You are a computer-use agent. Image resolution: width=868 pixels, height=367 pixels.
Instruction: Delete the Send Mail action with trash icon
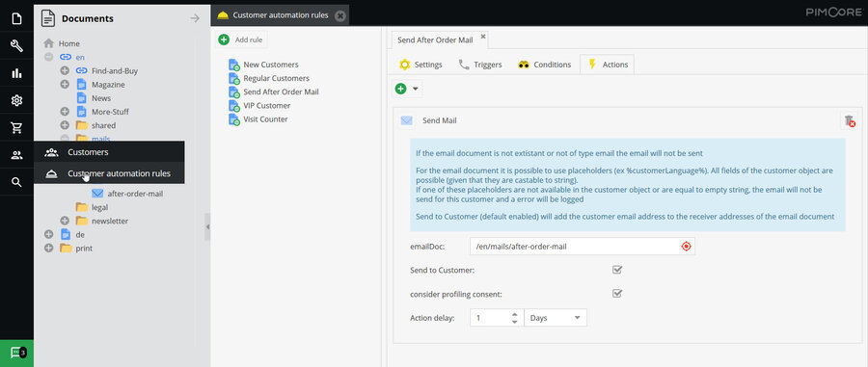[x=849, y=120]
